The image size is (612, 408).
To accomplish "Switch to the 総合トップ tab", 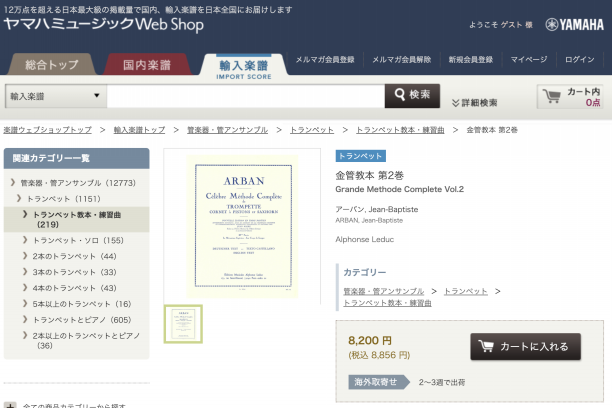I will point(52,64).
